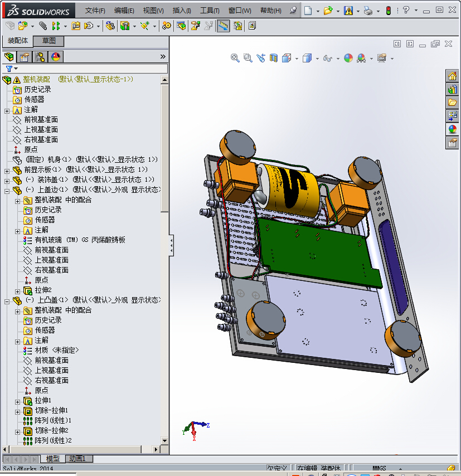461x476 pixels.
Task: Click the Previous View icon
Action: [261, 57]
